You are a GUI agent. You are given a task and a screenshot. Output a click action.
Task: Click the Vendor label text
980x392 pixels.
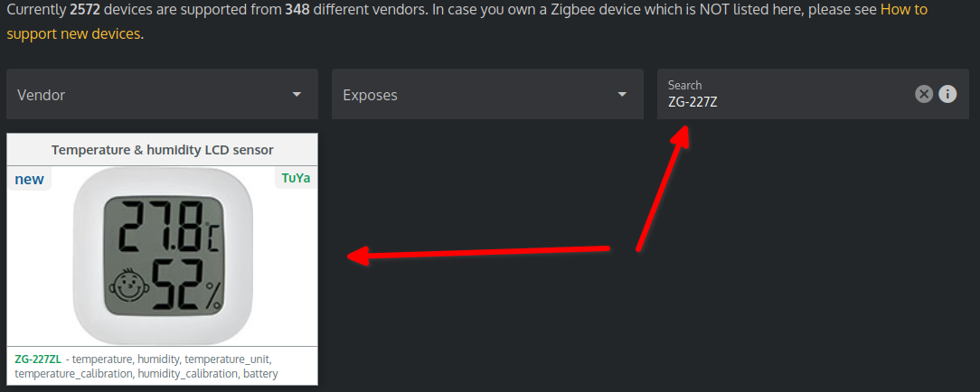point(42,96)
